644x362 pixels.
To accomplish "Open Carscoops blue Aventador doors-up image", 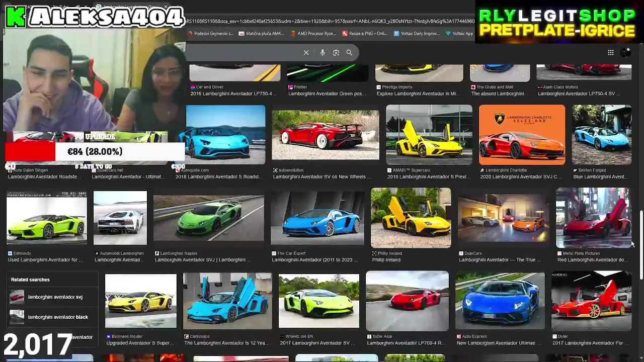I will (x=227, y=301).
